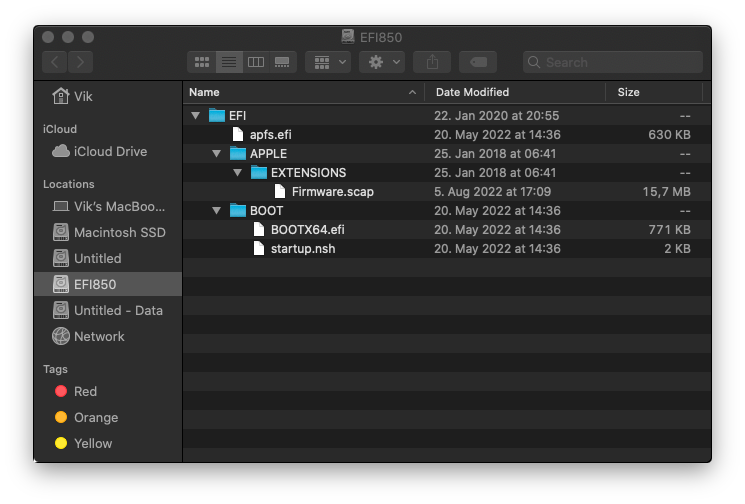
Task: Click the Share toolbar button
Action: [432, 62]
